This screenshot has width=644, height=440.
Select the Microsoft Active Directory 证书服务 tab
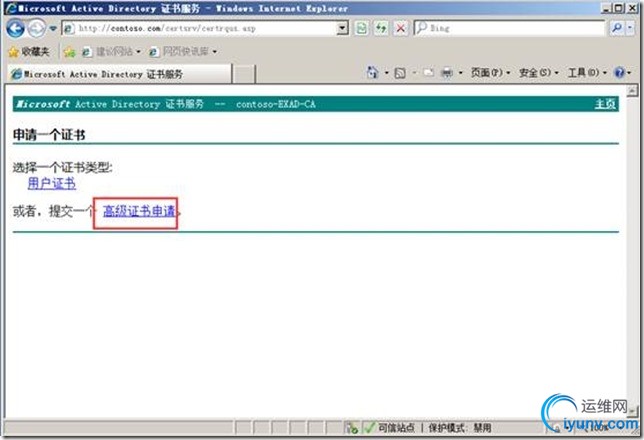pos(119,74)
